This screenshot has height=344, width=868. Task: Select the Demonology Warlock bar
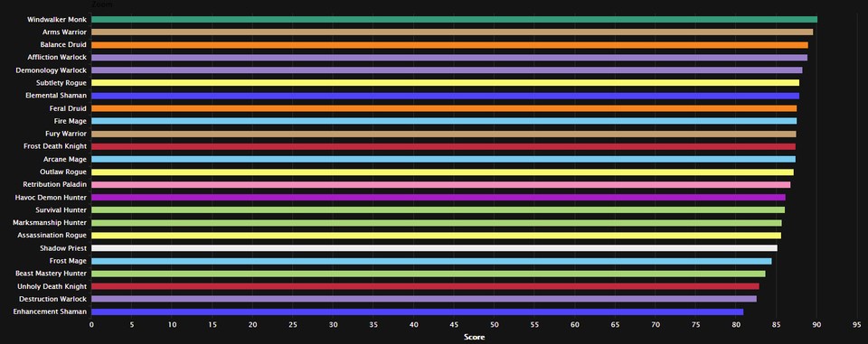(x=447, y=70)
